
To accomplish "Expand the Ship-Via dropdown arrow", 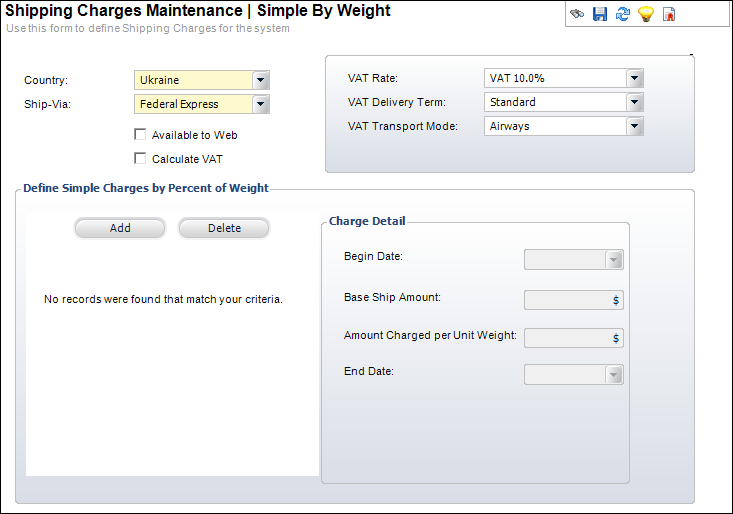I will pyautogui.click(x=260, y=104).
